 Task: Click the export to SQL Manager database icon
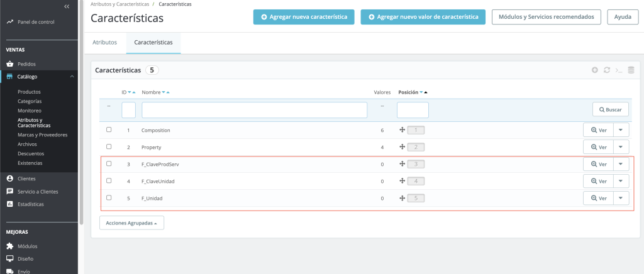coord(631,70)
